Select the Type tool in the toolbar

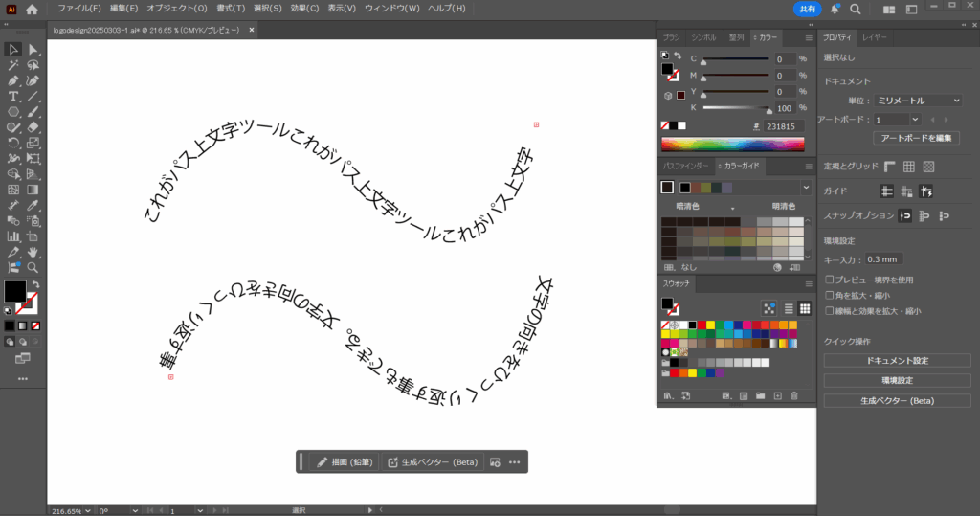click(x=13, y=97)
